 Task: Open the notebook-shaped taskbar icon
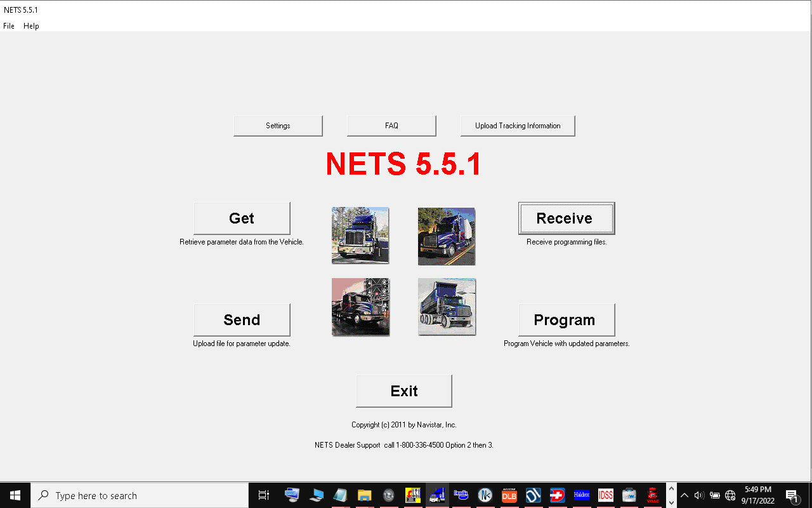point(340,495)
